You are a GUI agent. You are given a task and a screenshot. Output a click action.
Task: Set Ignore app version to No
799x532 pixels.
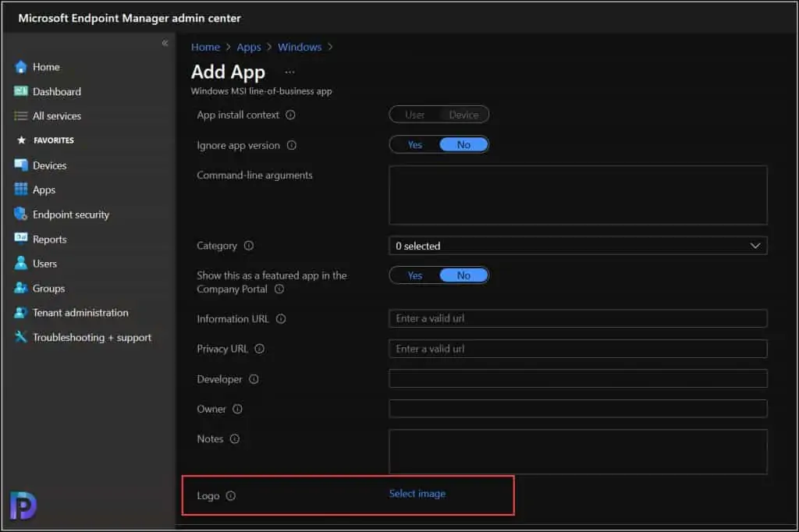pos(463,145)
